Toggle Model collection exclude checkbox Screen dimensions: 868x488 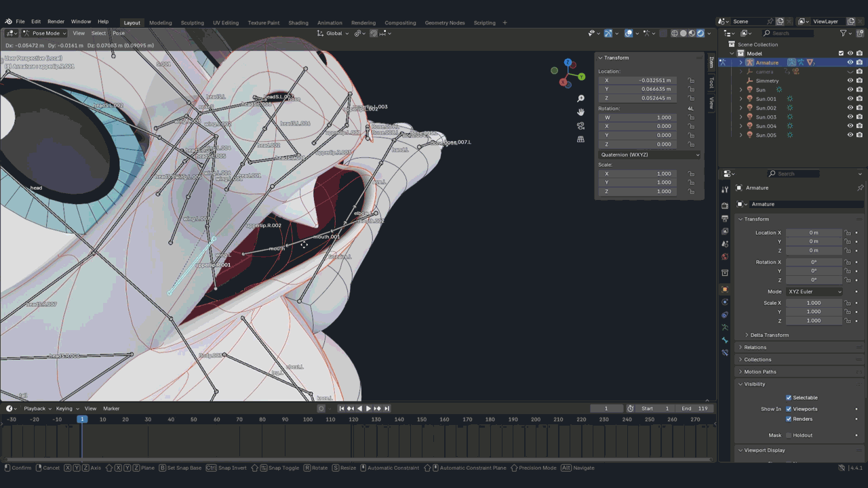842,54
